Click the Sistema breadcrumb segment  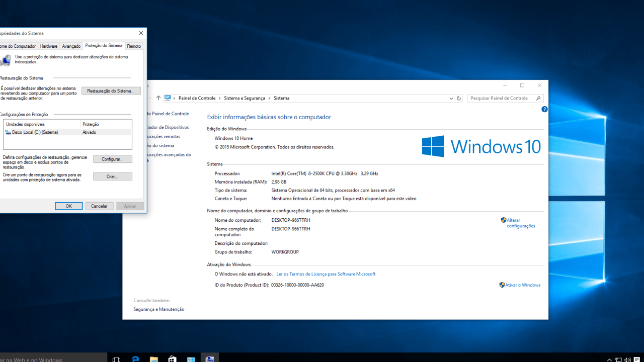point(281,99)
